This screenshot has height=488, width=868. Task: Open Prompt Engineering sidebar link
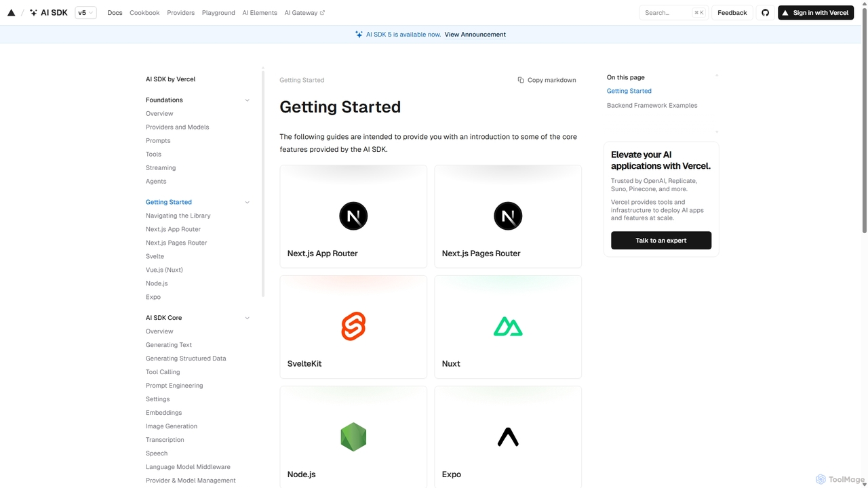[x=174, y=386]
